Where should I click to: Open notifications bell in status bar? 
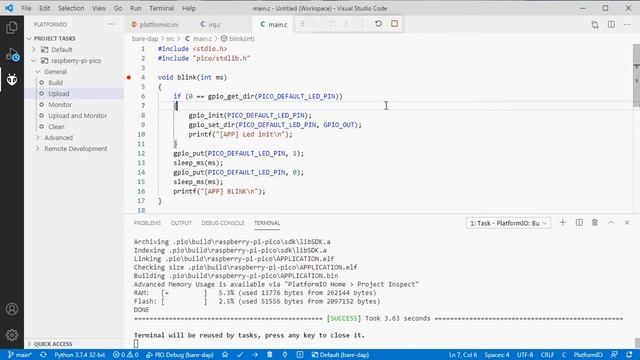pos(629,355)
